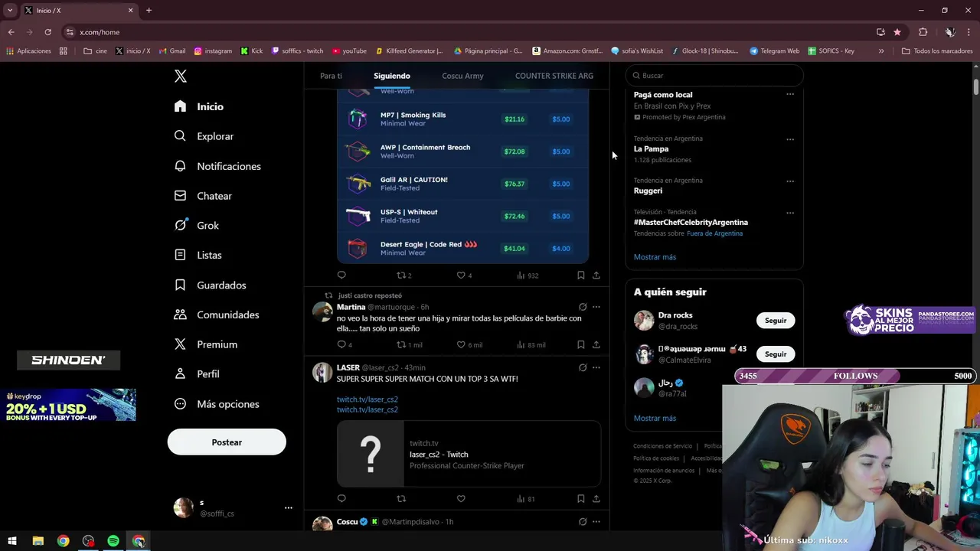Open Explorar in sidebar

(x=204, y=136)
